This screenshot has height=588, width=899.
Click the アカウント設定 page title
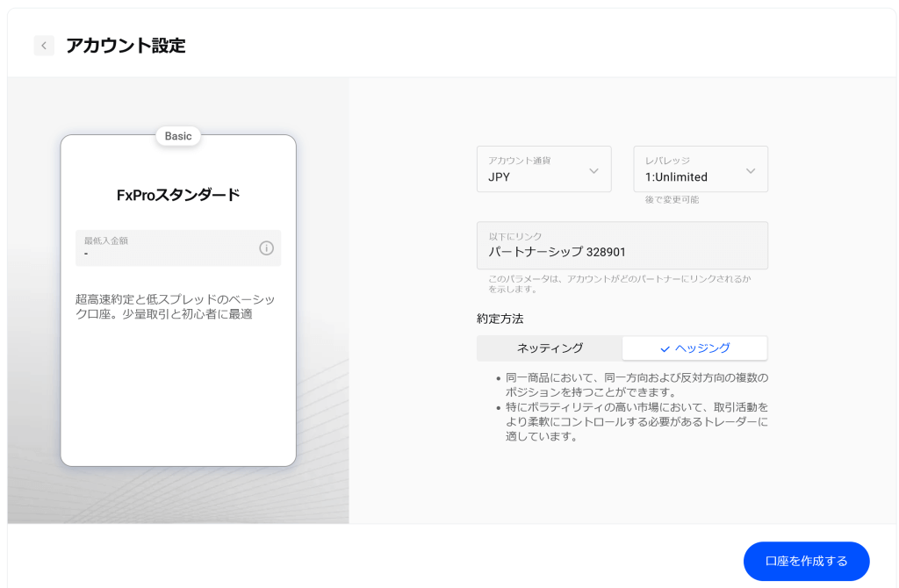coord(126,46)
